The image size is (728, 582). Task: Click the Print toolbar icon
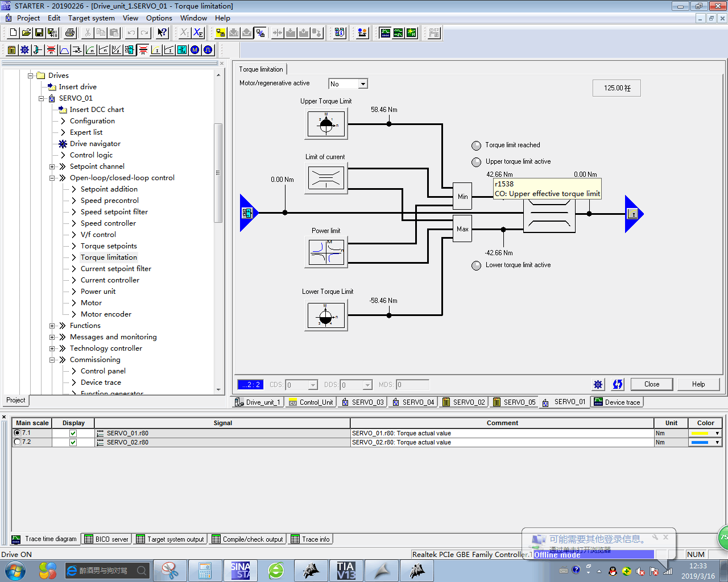pyautogui.click(x=70, y=33)
